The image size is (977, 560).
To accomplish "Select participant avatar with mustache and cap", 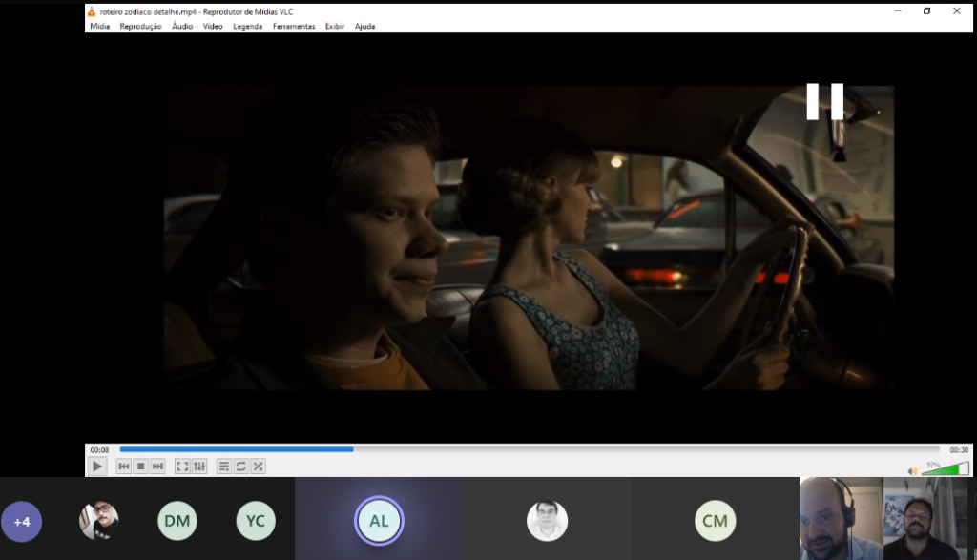I will [99, 521].
